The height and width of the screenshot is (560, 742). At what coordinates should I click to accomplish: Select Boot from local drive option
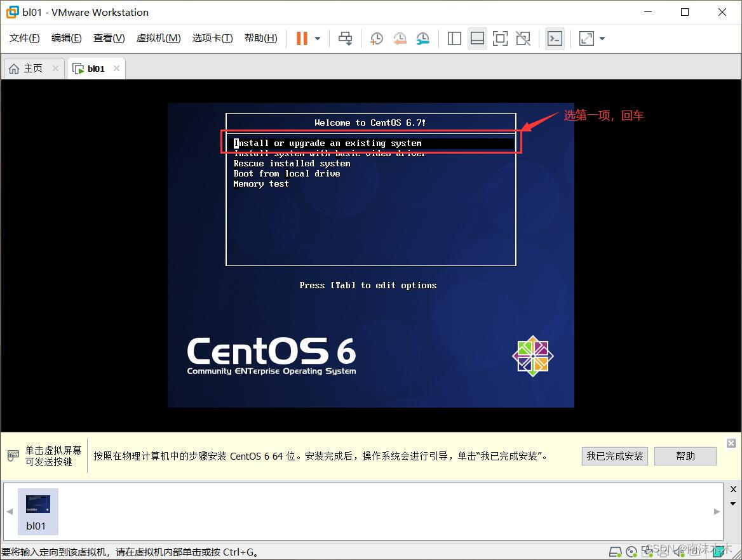[x=287, y=173]
